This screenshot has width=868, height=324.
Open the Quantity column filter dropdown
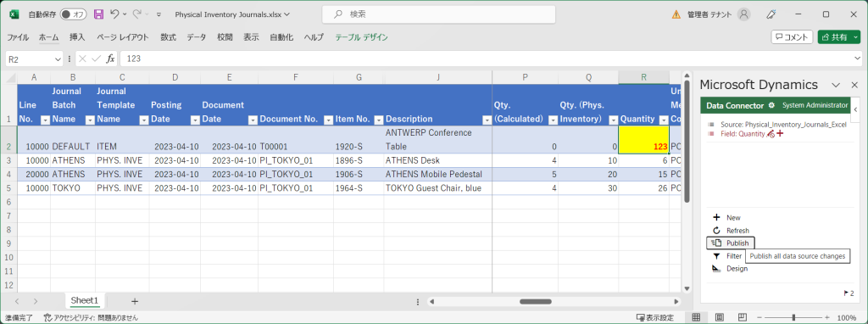(x=664, y=120)
